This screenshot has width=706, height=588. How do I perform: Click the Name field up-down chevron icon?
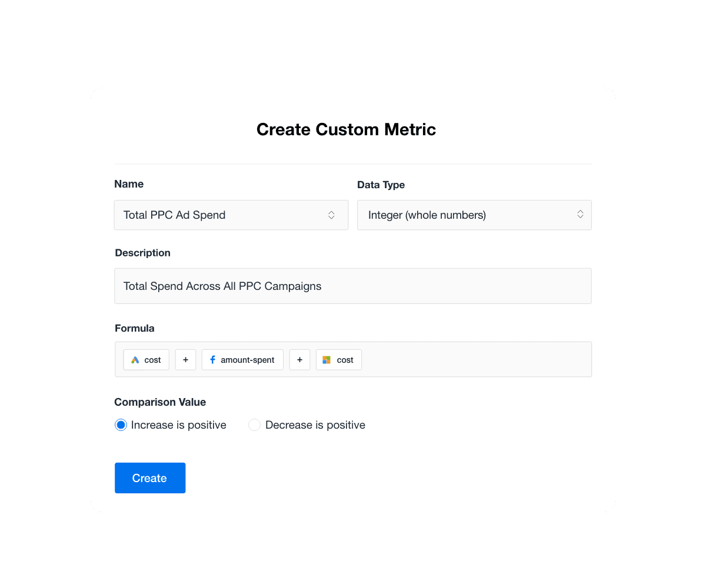click(x=331, y=215)
